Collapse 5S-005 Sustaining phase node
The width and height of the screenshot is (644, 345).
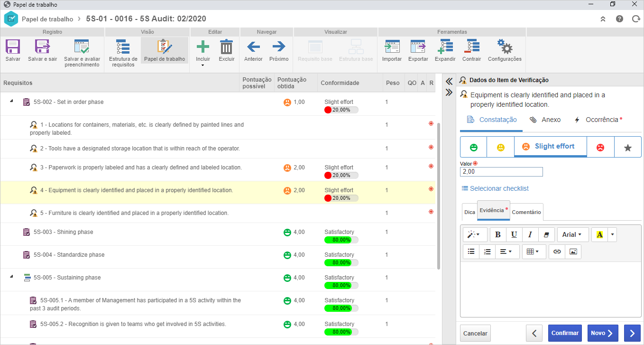click(x=12, y=277)
